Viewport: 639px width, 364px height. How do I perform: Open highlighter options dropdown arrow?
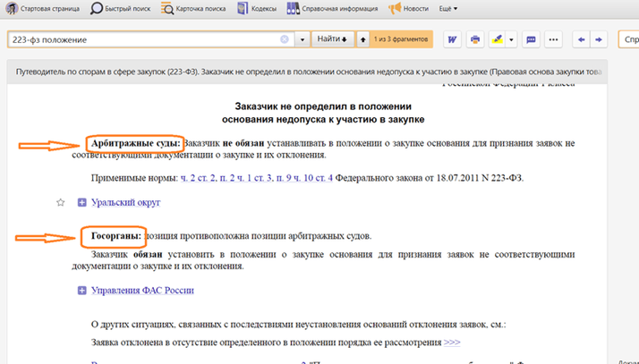[511, 39]
